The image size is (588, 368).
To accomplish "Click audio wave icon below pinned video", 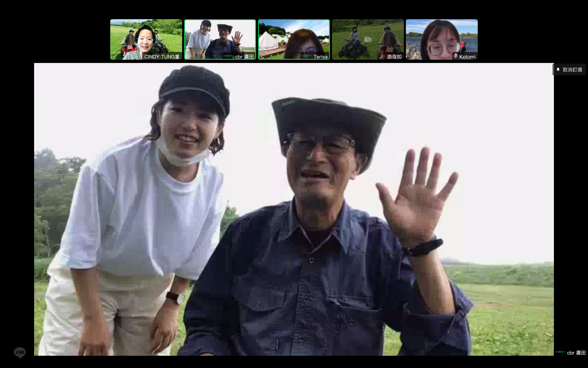I will click(x=560, y=352).
